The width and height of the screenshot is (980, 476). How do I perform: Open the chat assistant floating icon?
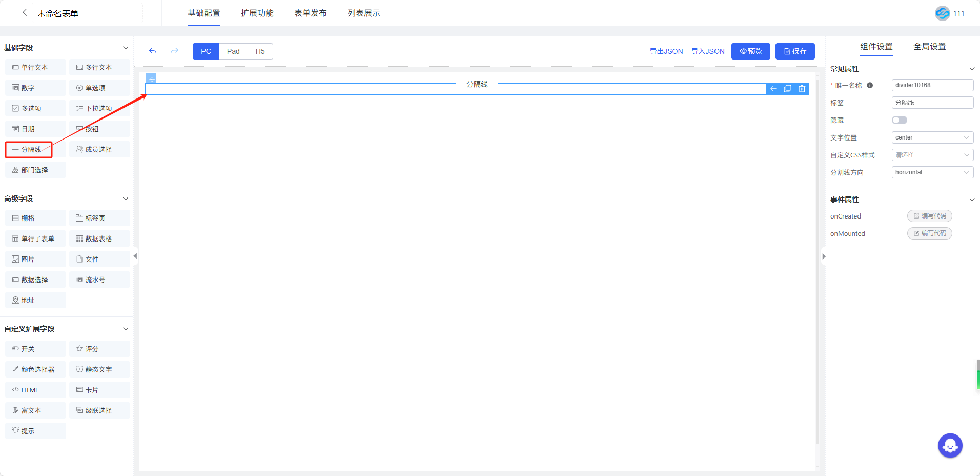pyautogui.click(x=950, y=446)
